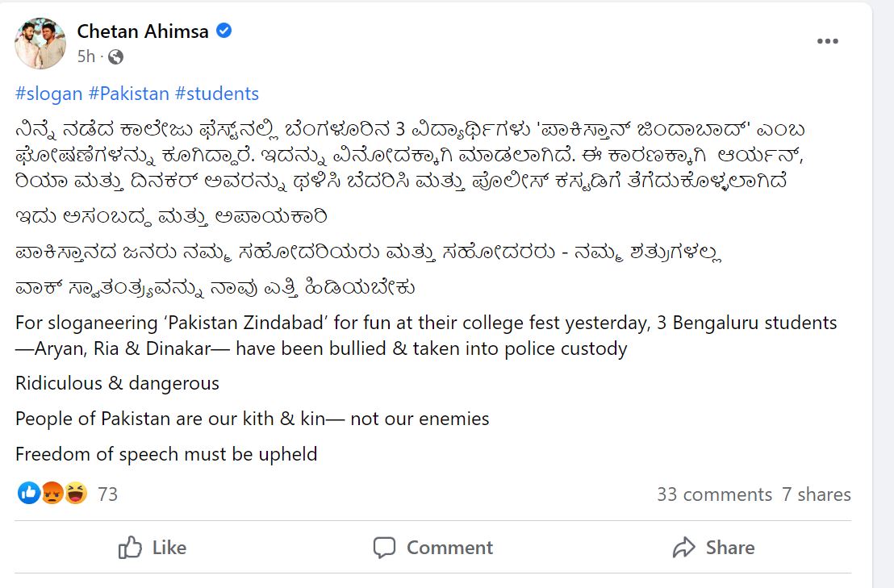Screen dimensions: 894x588
Task: Click the 5h timestamp link
Action: (x=84, y=57)
